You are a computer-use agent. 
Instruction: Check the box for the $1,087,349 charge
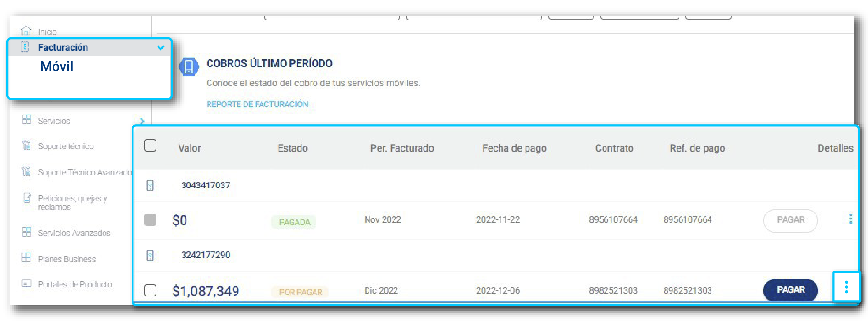pos(150,291)
